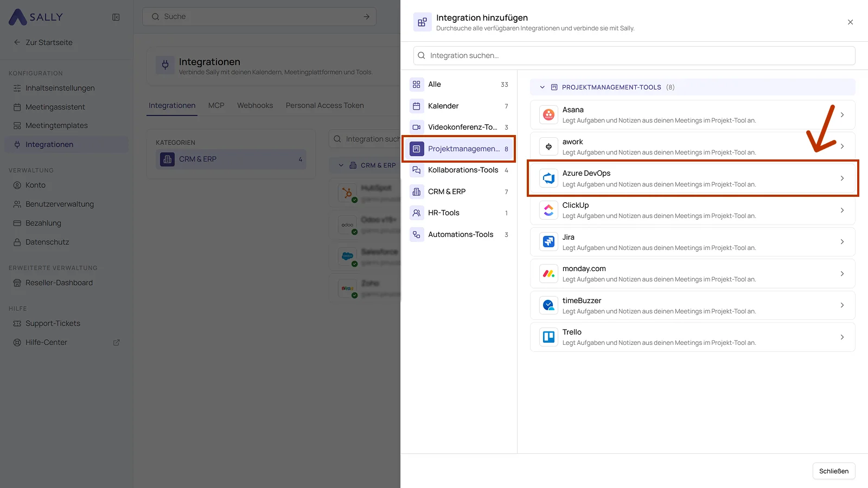Click the awork logo icon

pos(548,146)
